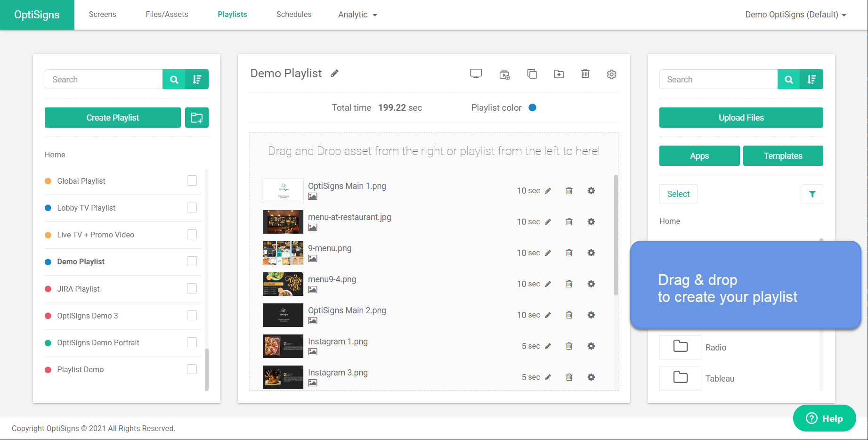
Task: Click the Create Playlist button
Action: (113, 118)
